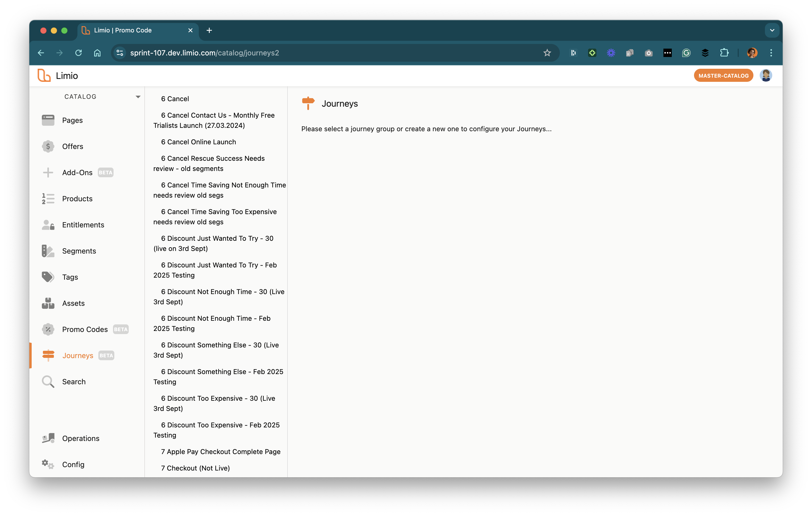Viewport: 812px width, 516px height.
Task: Open Entitlements via person-lock icon
Action: tap(48, 225)
